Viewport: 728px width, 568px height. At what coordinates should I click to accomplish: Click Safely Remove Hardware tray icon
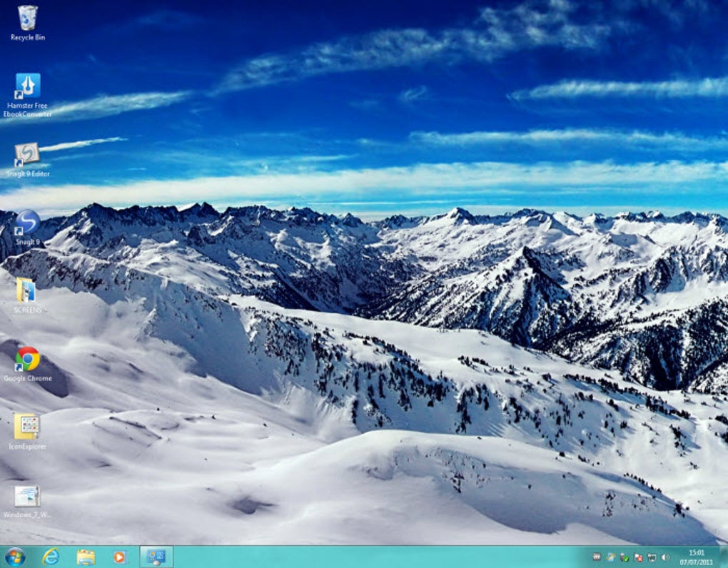(625, 557)
